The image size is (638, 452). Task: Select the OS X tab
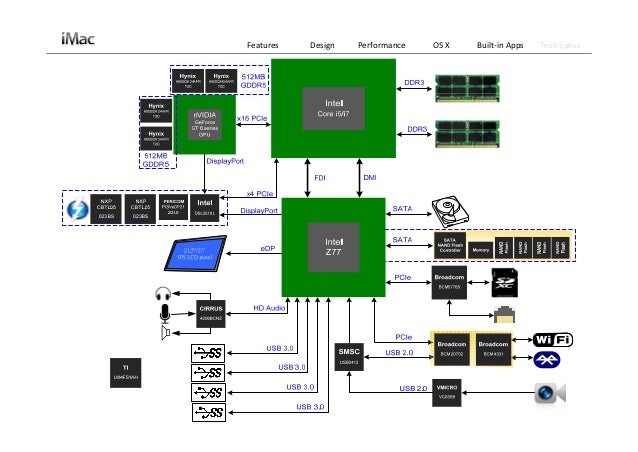(441, 45)
